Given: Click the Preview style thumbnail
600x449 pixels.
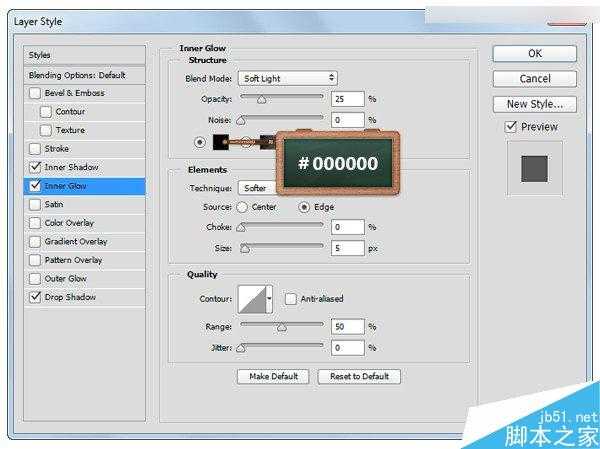Looking at the screenshot, I should [534, 167].
